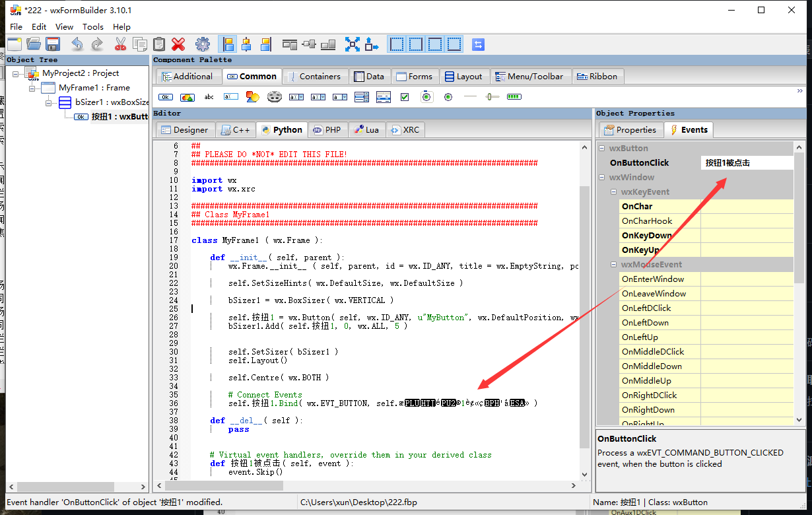The height and width of the screenshot is (515, 812).
Task: Open the Tools menu
Action: pos(92,26)
